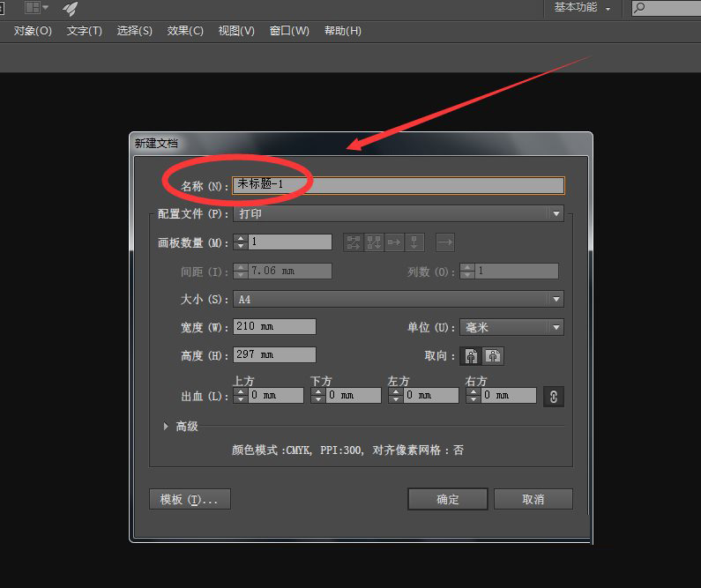Toggle the bleed link chain icon
701x588 pixels.
(x=554, y=397)
